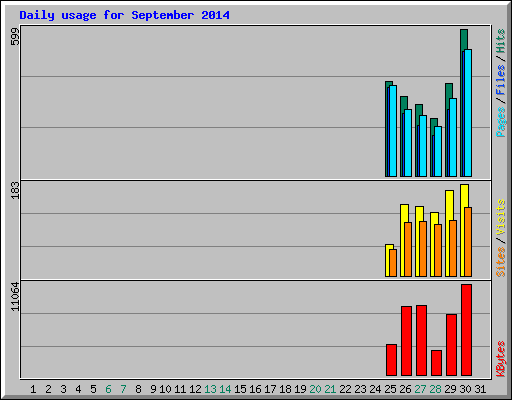Click the 183 axis maximum label
512x400 pixels.
click(15, 190)
